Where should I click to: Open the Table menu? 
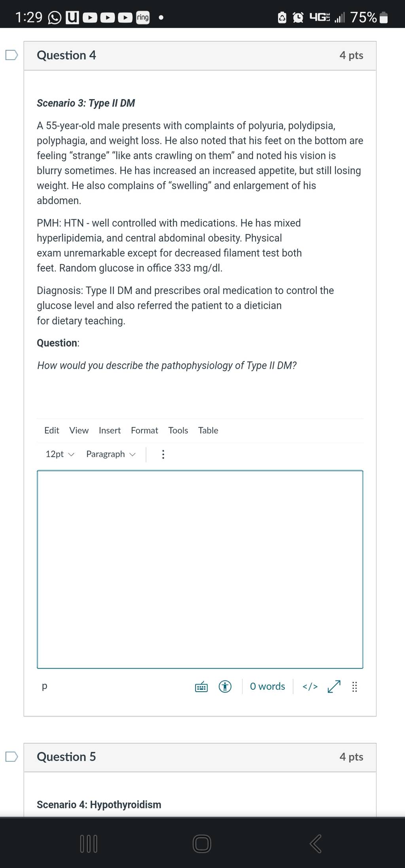click(x=208, y=430)
